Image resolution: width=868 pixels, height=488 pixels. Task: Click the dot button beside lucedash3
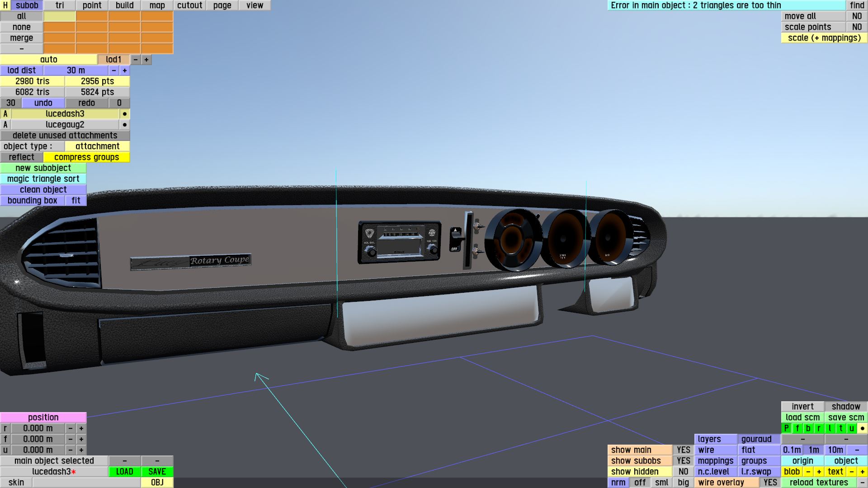[124, 114]
